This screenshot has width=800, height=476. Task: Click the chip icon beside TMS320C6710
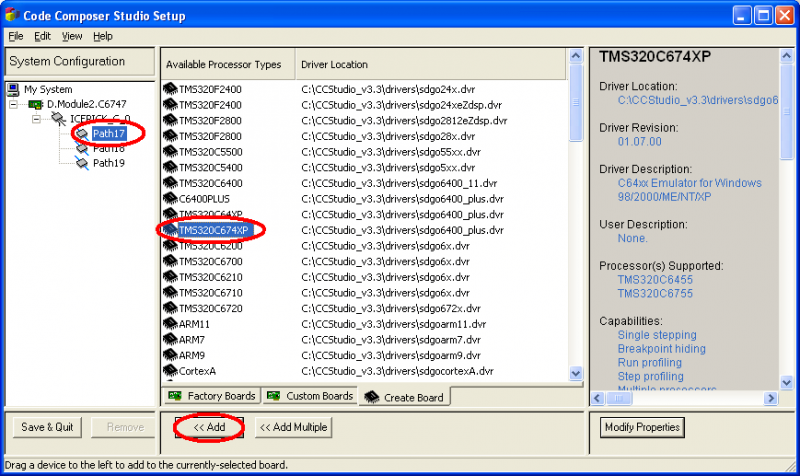(x=170, y=293)
